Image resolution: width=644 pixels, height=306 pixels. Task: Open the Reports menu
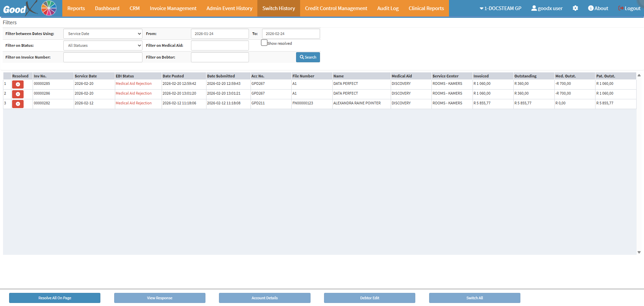tap(76, 8)
